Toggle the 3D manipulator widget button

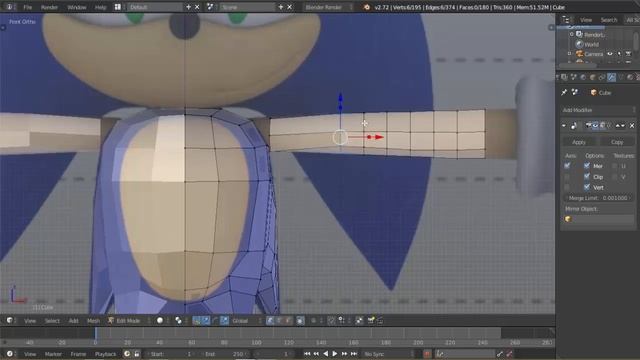click(x=197, y=320)
